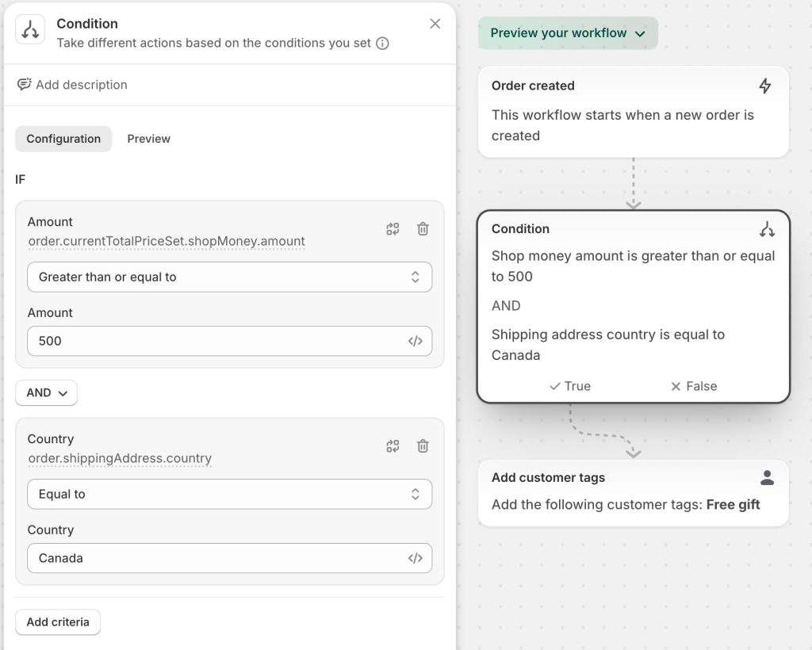Open the code editor icon in the Amount field

tap(416, 341)
